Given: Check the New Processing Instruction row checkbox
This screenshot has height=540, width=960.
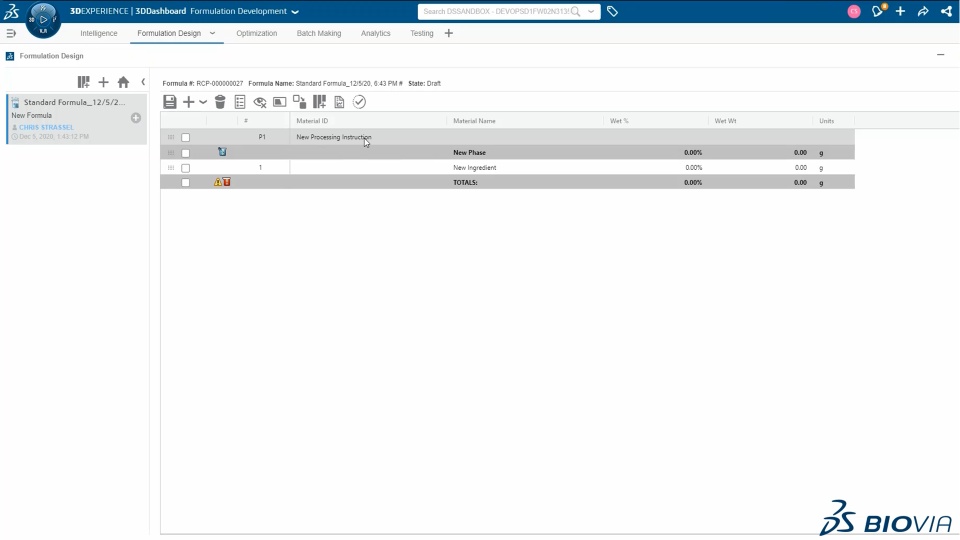Looking at the screenshot, I should click(186, 138).
